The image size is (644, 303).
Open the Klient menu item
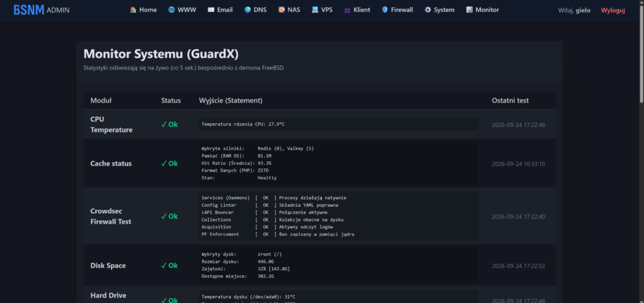point(357,10)
